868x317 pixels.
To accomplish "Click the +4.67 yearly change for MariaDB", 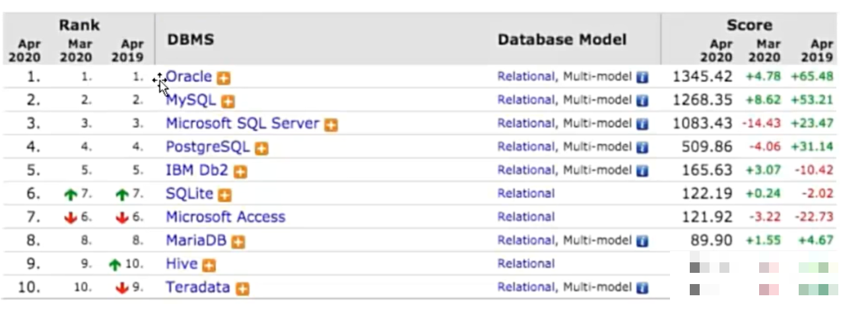I will point(815,240).
